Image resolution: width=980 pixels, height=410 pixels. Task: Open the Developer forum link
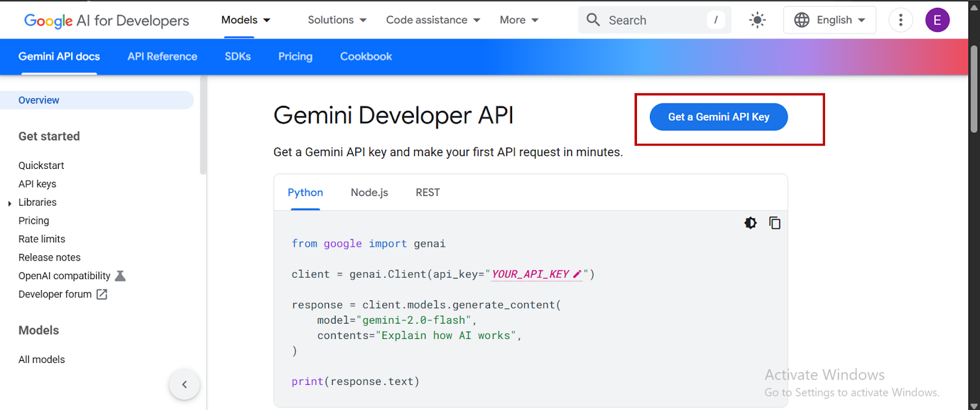55,294
